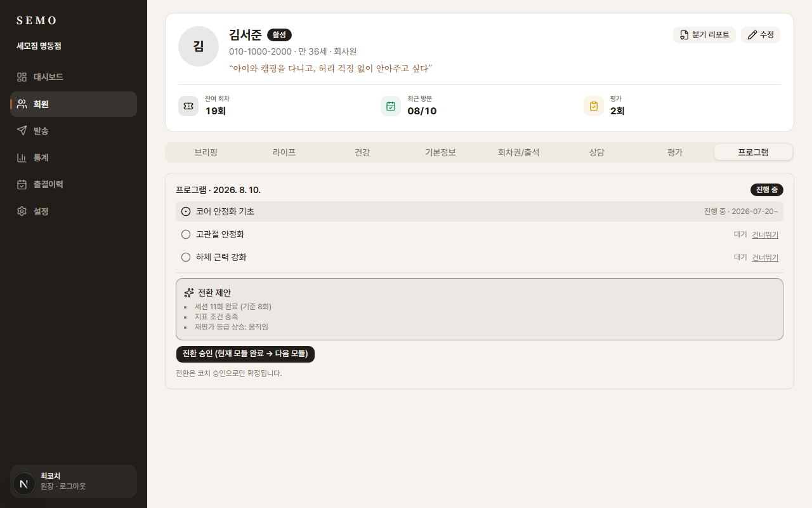
Task: Open the 대시보드 grid icon in sidebar
Action: (x=22, y=77)
